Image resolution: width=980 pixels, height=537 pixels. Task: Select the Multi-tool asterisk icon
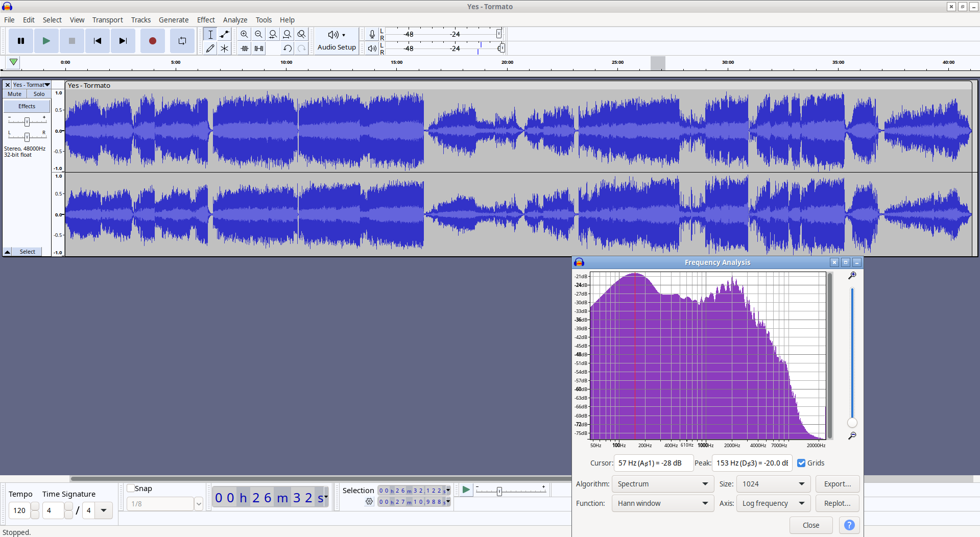coord(224,48)
